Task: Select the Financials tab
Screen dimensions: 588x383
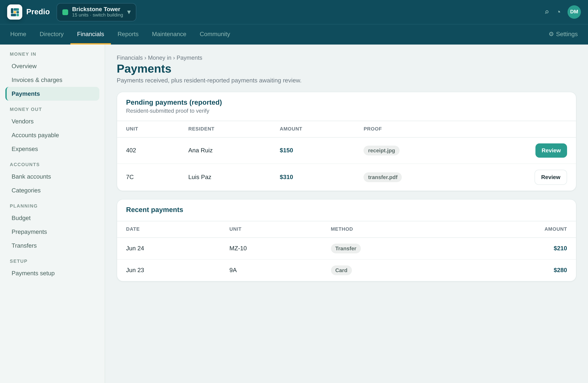Action: point(90,34)
